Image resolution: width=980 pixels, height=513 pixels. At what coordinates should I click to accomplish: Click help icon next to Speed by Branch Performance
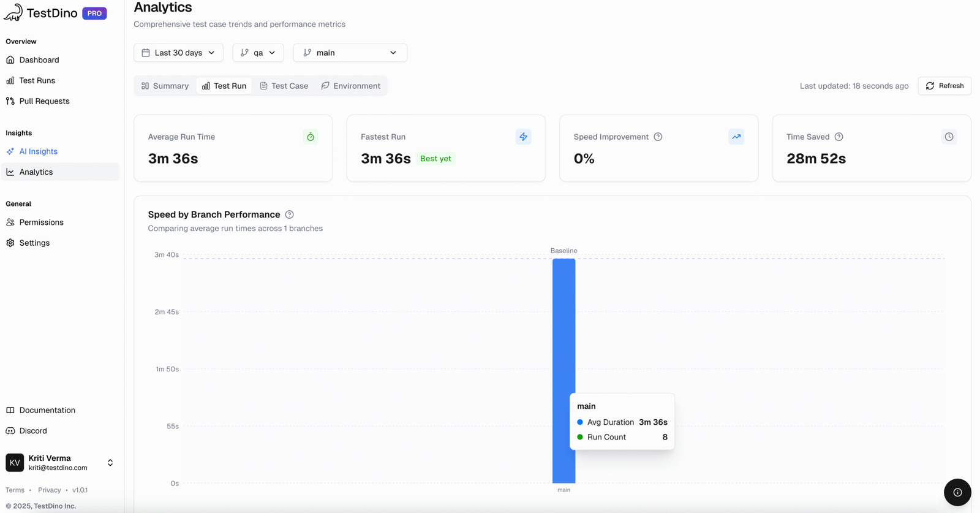coord(290,215)
